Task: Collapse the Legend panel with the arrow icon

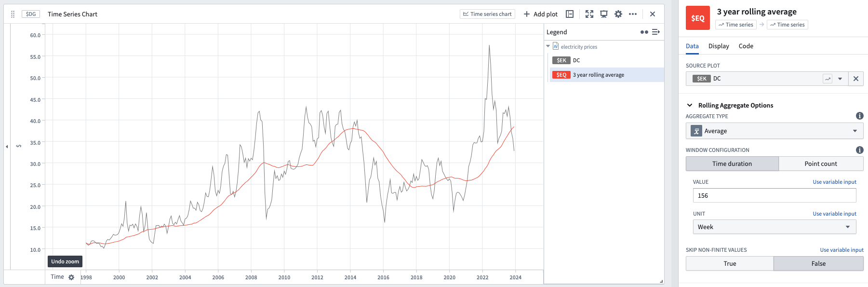Action: coord(656,32)
